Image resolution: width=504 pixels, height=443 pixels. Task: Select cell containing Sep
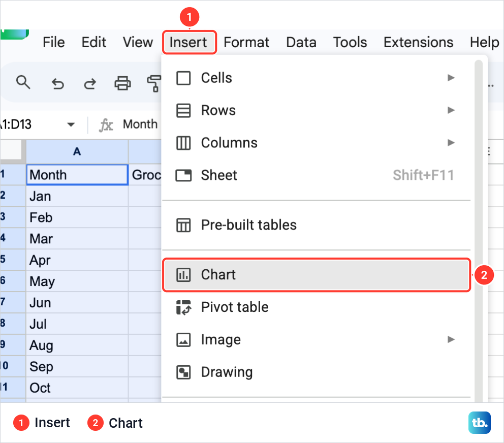pos(77,366)
